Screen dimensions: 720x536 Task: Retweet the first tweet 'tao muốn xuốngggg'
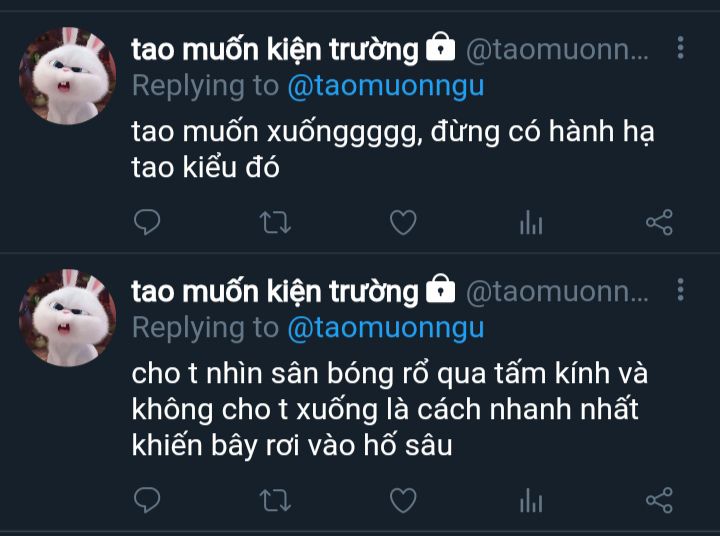(275, 222)
